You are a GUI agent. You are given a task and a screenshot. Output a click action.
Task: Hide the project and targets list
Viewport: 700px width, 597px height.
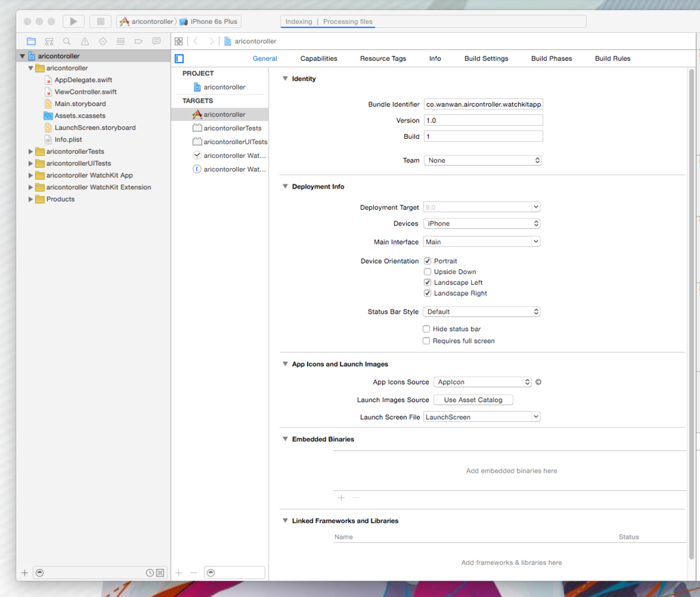[x=180, y=59]
